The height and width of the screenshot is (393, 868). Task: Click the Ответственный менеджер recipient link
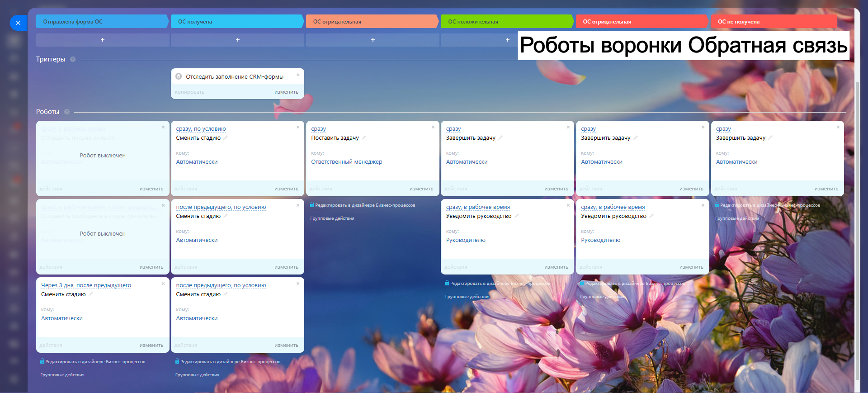pos(347,162)
